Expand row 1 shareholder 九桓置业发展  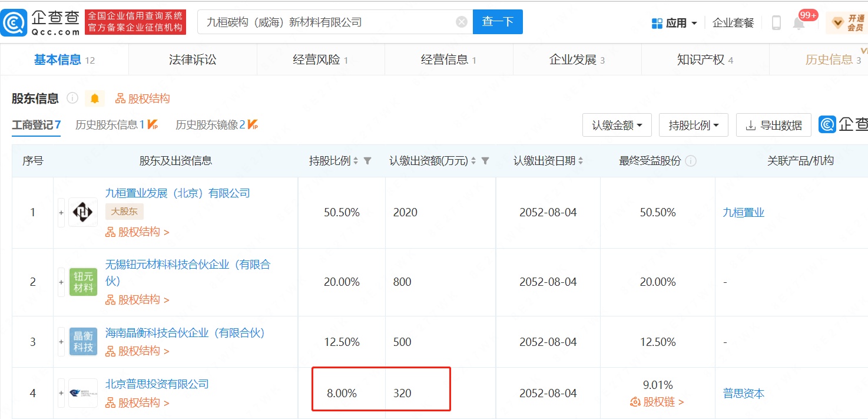click(x=61, y=212)
